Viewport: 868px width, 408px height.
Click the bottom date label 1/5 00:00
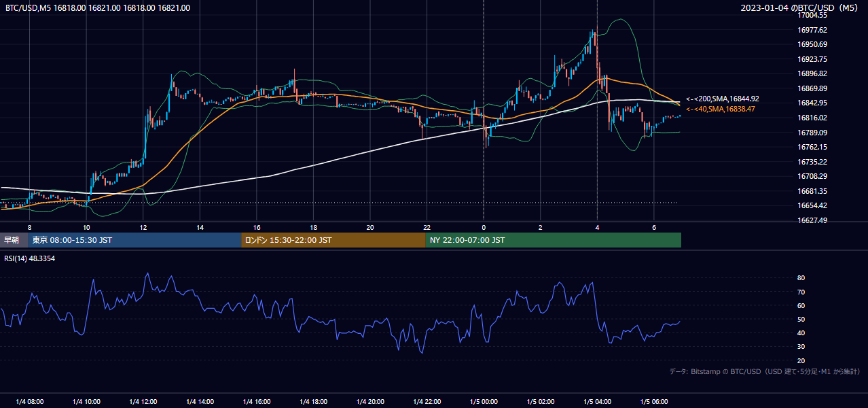coord(484,402)
